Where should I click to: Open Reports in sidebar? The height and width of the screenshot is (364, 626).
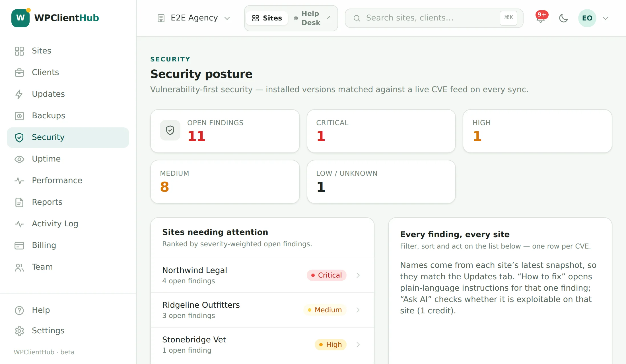pyautogui.click(x=68, y=202)
